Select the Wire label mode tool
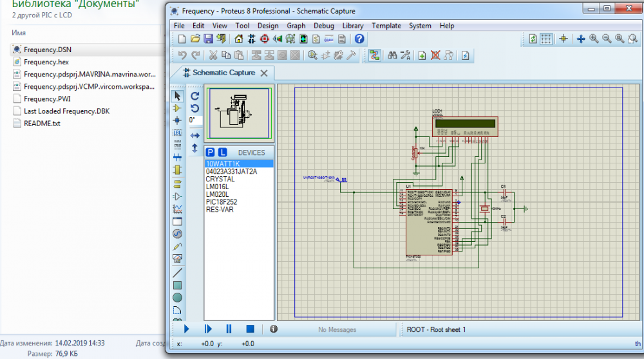Screen dimensions: 644x359 click(177, 133)
